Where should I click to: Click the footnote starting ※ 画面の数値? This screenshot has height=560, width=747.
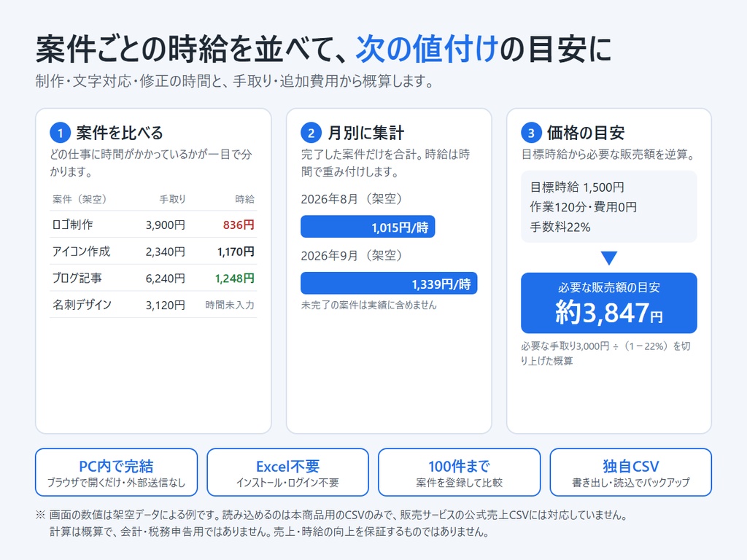[332, 515]
